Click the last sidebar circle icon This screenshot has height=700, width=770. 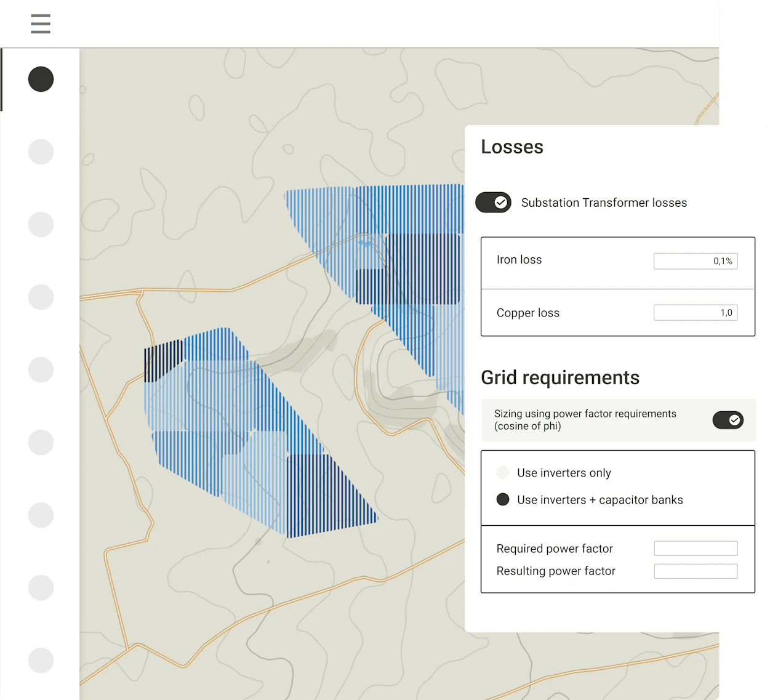(x=41, y=661)
